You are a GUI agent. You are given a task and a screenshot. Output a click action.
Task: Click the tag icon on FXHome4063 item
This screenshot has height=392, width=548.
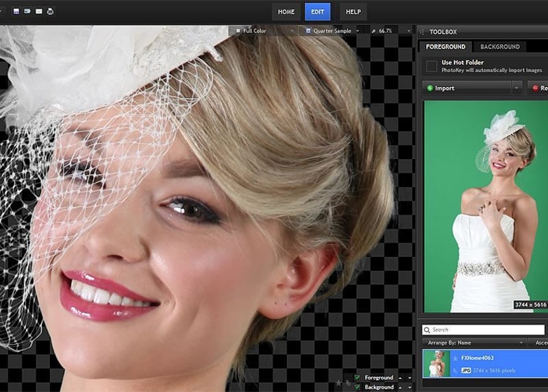pos(456,371)
